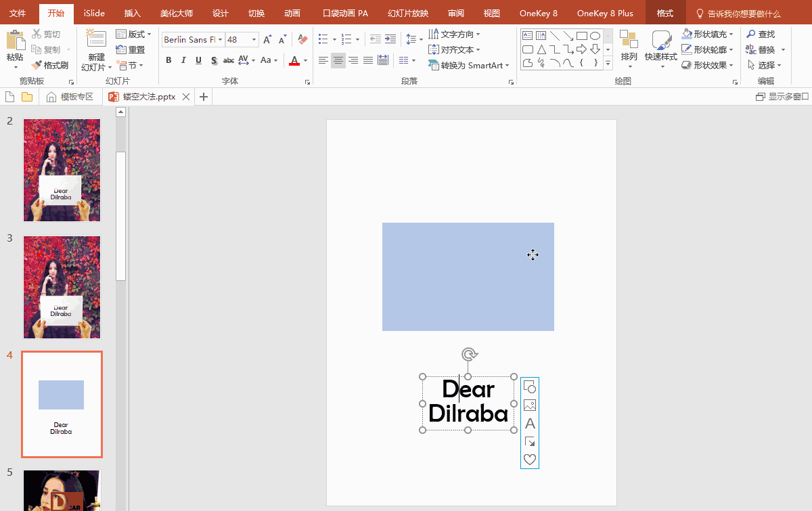Select the oval shape in shapes gallery
This screenshot has width=812, height=511.
595,36
